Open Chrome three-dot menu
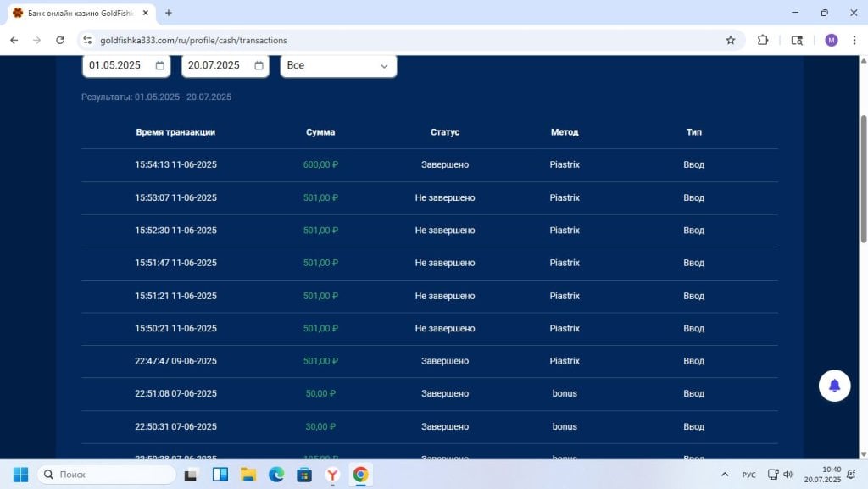 tap(854, 40)
